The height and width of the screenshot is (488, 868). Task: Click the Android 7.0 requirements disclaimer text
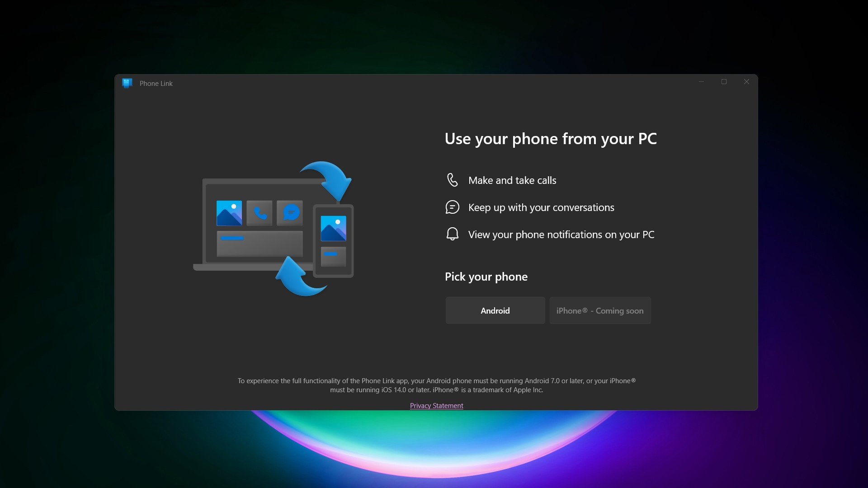coord(436,385)
